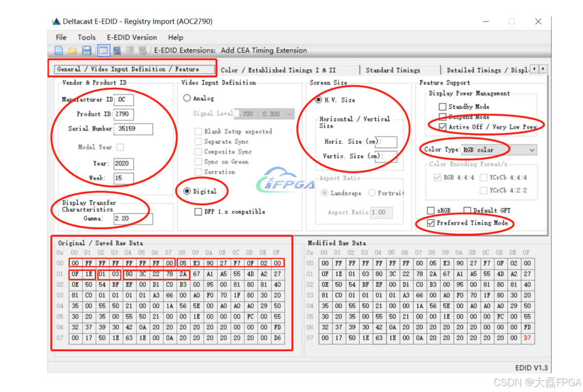This screenshot has width=583, height=392.
Task: Toggle the Blank Setup expected checkbox
Action: 198,131
